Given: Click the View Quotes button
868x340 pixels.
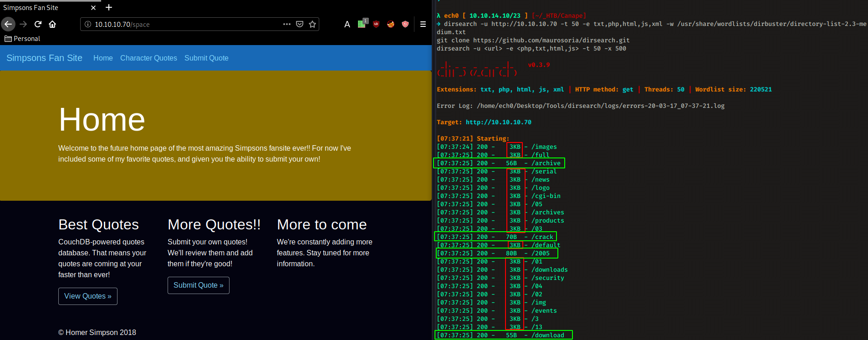Looking at the screenshot, I should click(88, 296).
